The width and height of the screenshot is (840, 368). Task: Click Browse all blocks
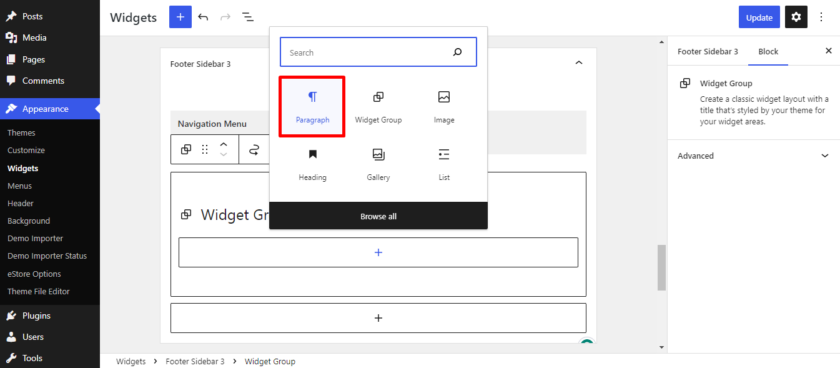click(x=378, y=216)
